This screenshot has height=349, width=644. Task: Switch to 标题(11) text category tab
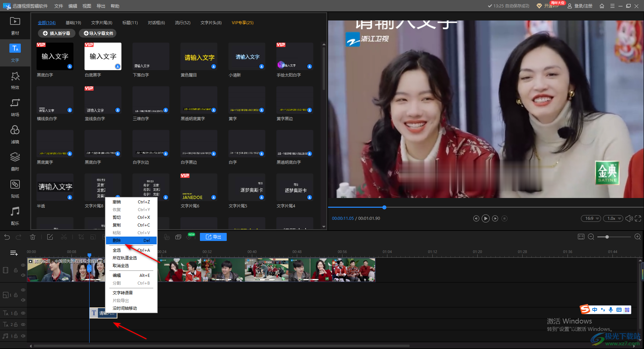pyautogui.click(x=130, y=23)
